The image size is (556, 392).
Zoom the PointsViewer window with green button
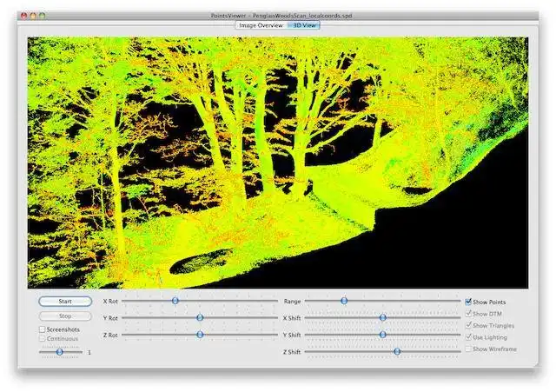click(x=43, y=16)
